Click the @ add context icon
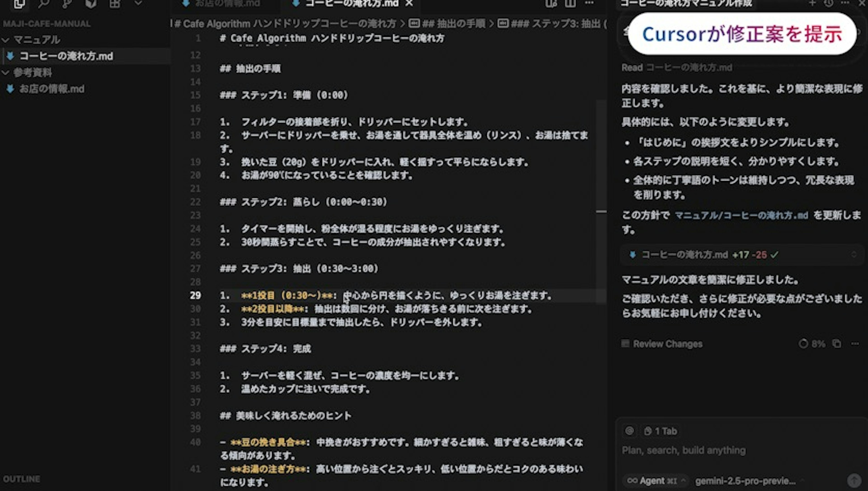This screenshot has height=491, width=868. pyautogui.click(x=629, y=431)
